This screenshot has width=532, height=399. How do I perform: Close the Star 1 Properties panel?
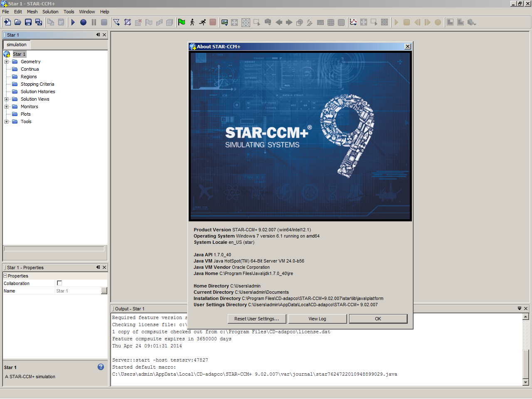tap(104, 268)
